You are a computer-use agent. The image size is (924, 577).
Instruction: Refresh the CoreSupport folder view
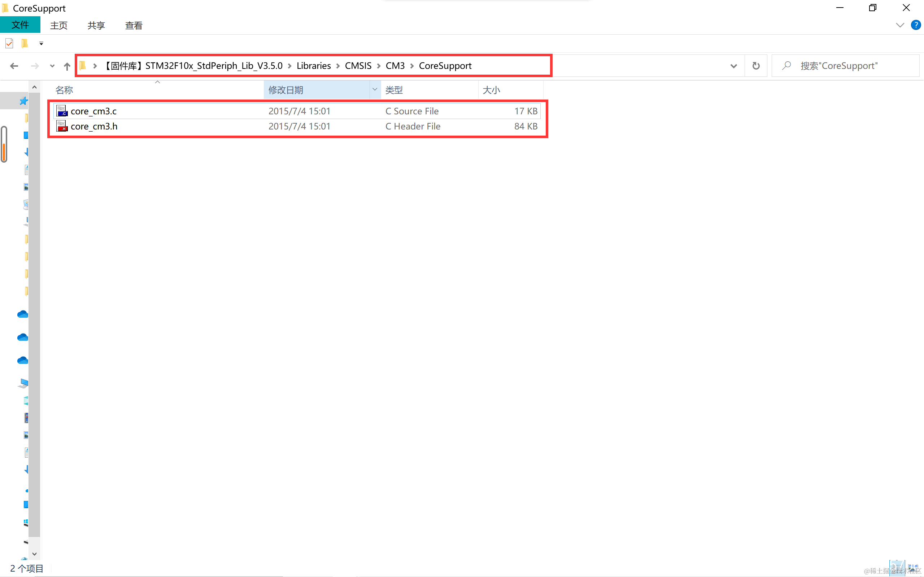coord(755,66)
